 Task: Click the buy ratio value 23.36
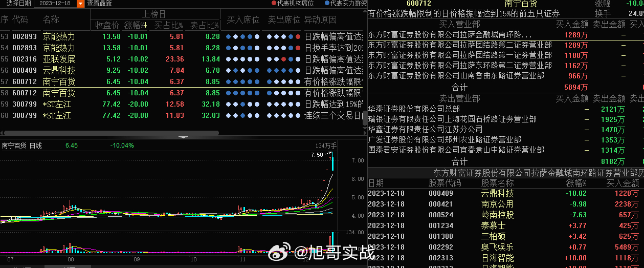(174, 59)
